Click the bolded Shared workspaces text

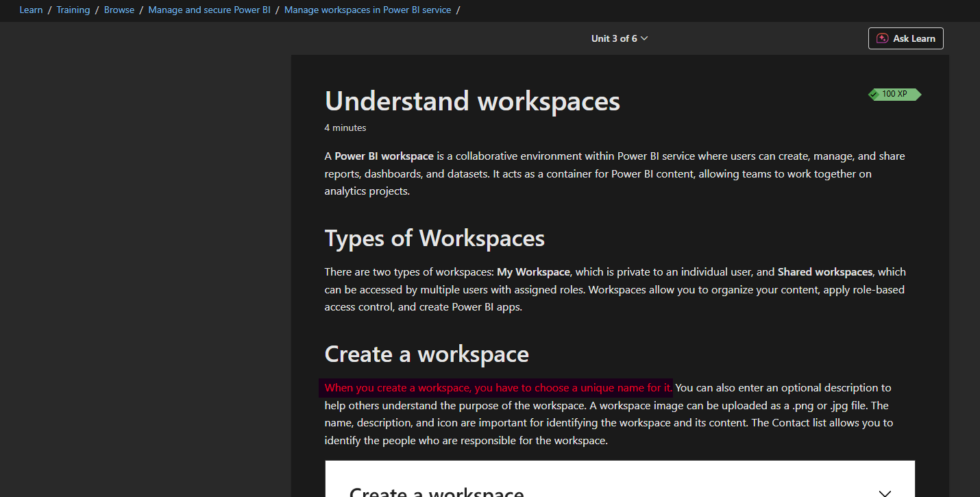pos(824,271)
